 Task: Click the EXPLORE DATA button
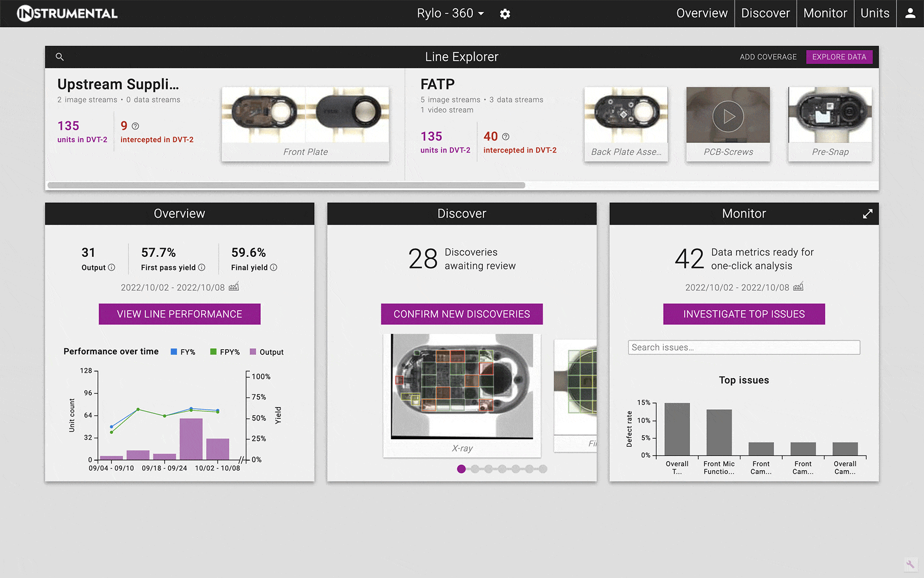coord(839,57)
